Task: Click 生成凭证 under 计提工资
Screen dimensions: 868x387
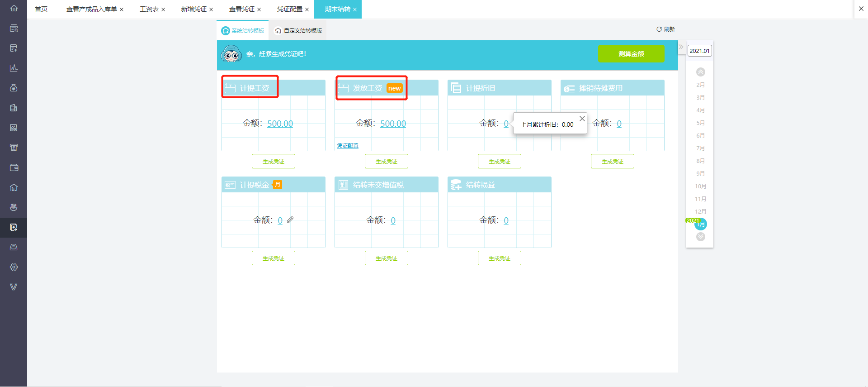Action: click(274, 161)
